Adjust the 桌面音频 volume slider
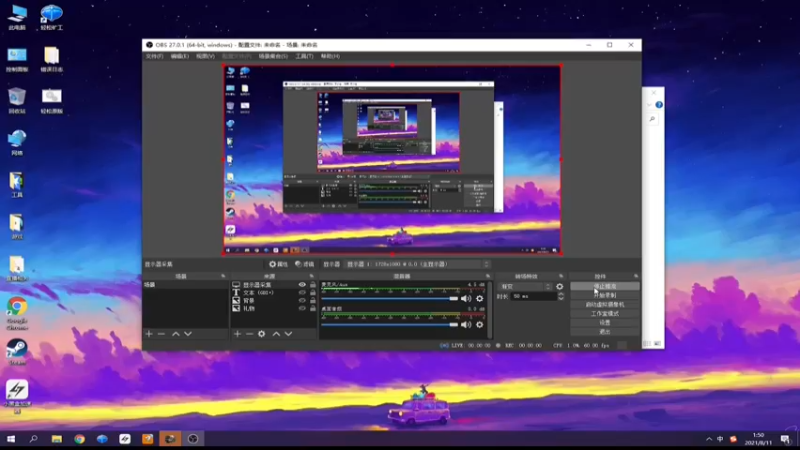 [x=390, y=324]
